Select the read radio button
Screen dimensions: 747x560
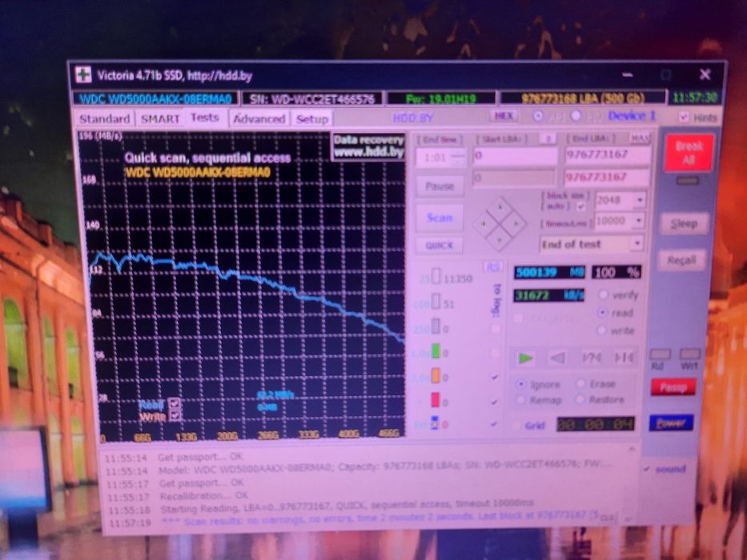603,312
